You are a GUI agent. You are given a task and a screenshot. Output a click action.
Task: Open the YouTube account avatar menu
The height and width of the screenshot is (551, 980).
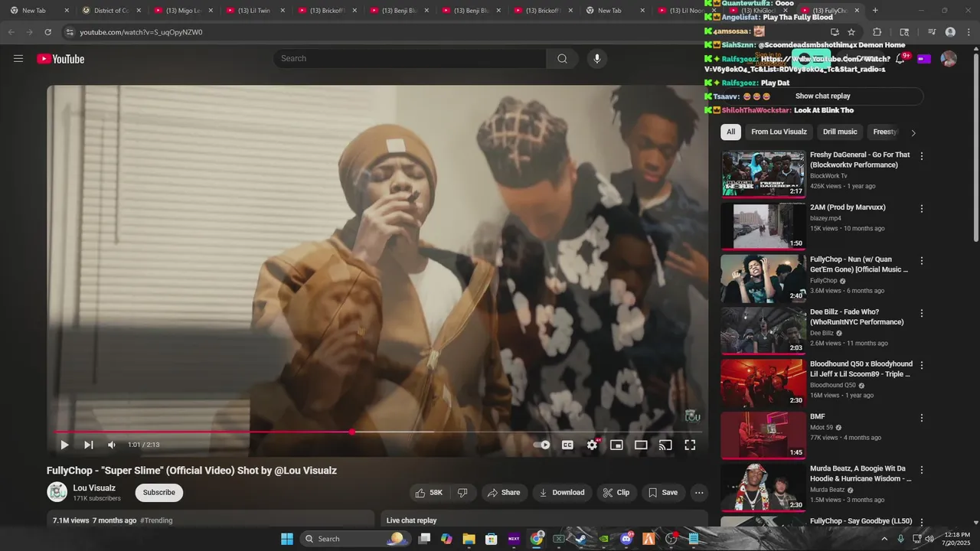pos(949,59)
